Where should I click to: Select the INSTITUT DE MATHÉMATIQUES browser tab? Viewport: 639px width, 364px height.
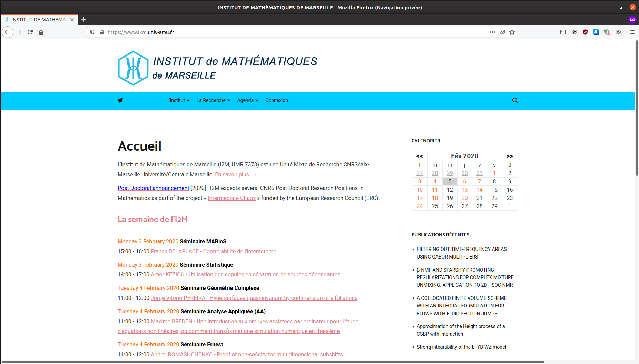(39, 20)
